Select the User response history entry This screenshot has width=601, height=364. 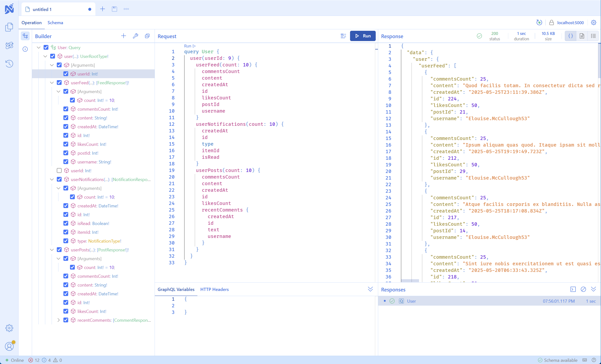489,301
